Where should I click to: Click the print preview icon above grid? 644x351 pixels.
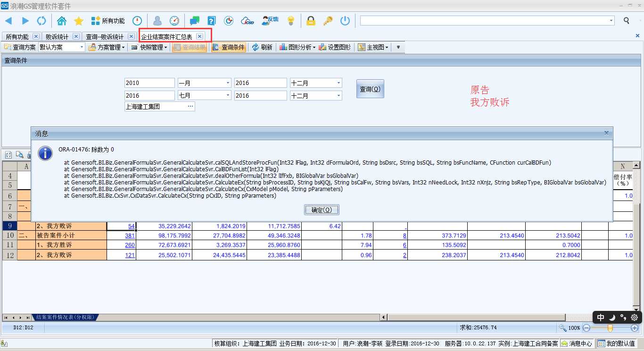pos(20,154)
